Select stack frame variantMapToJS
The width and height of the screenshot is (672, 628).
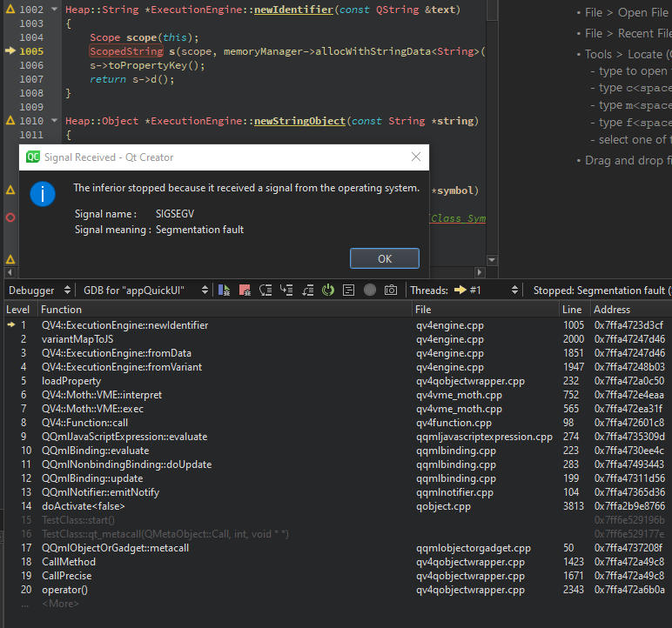click(339, 339)
